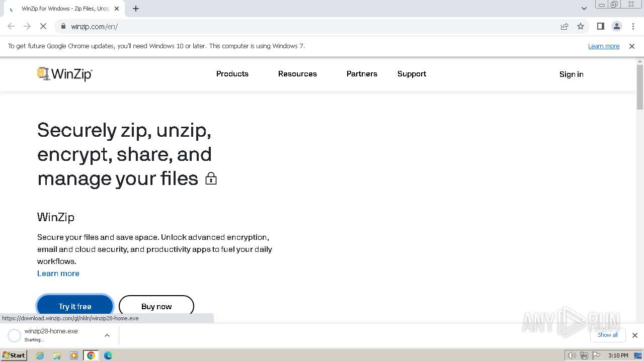Launch Microsoft Edge from taskbar
Screen dimensions: 644x362
[x=108, y=355]
